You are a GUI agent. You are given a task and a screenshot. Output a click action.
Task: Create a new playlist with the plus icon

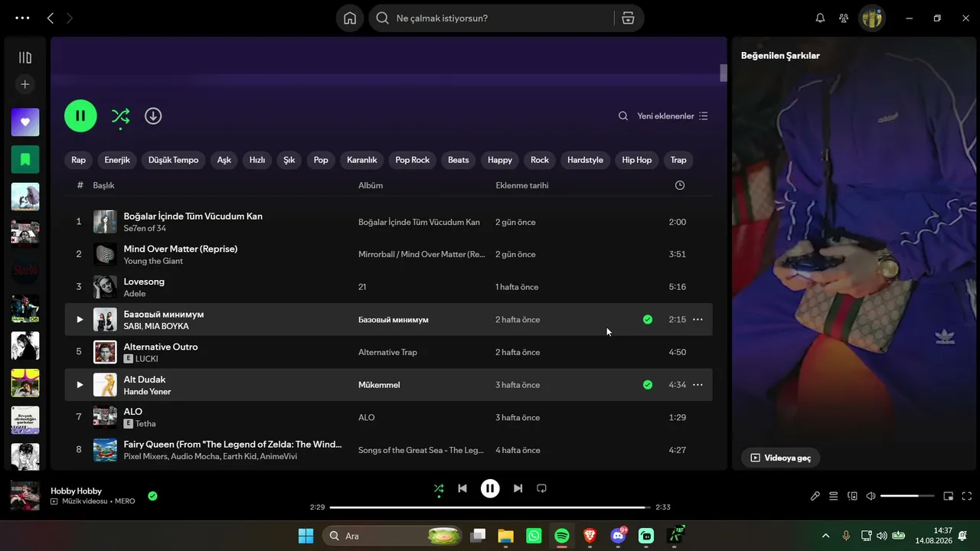[x=25, y=84]
